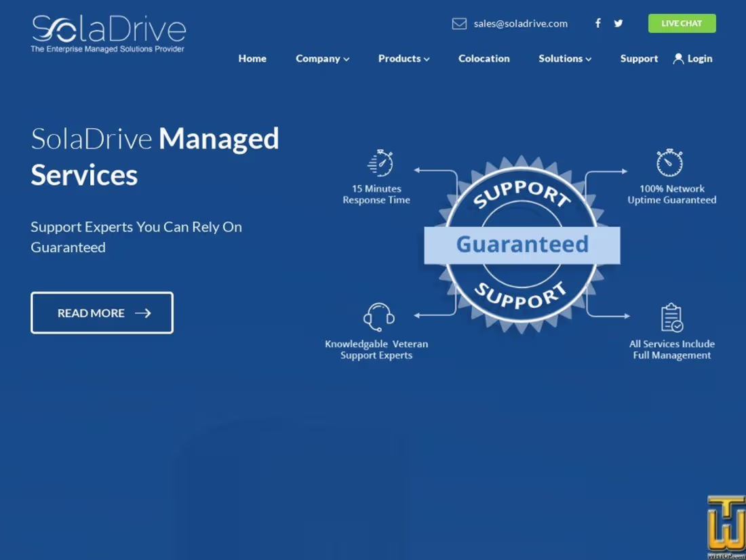Click the envelope icon next to the email

(459, 23)
